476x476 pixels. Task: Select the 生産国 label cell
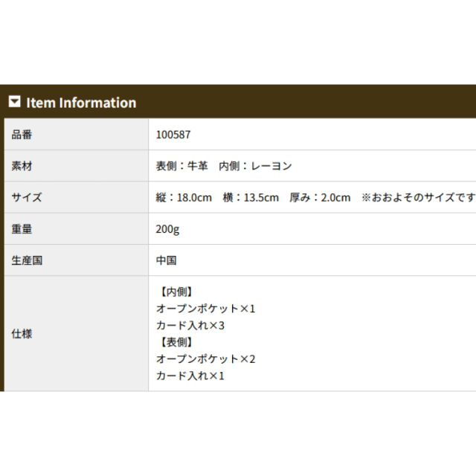tap(76, 260)
